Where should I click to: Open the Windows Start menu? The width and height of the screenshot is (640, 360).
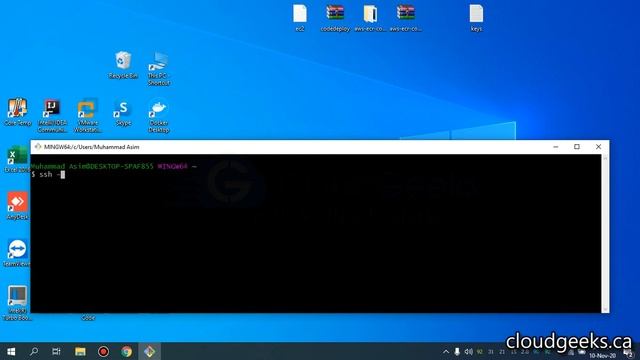pos(11,351)
